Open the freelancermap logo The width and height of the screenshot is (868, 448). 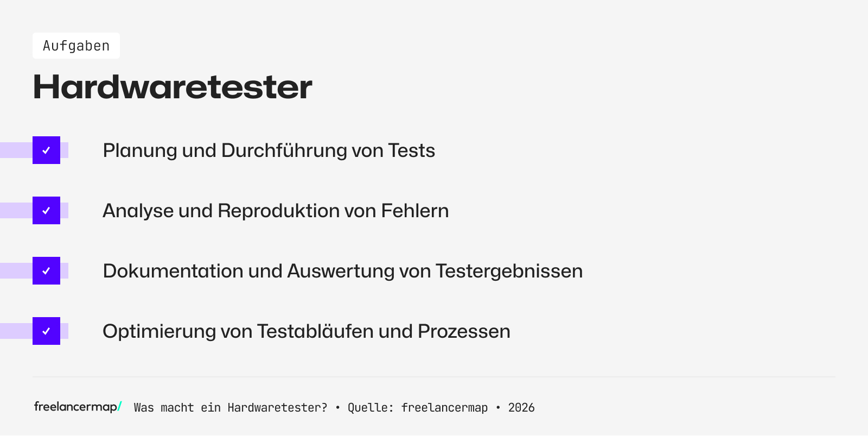(x=76, y=407)
